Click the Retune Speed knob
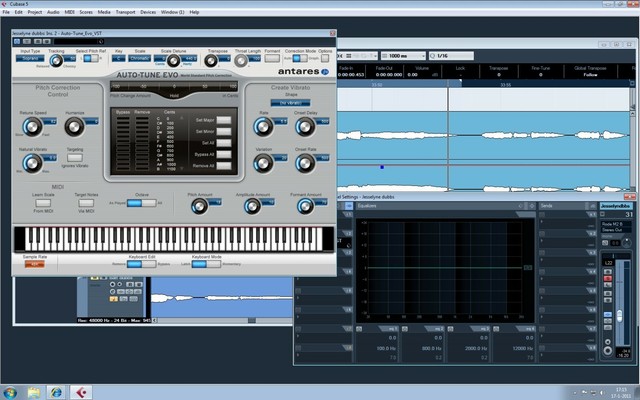 click(x=32, y=127)
